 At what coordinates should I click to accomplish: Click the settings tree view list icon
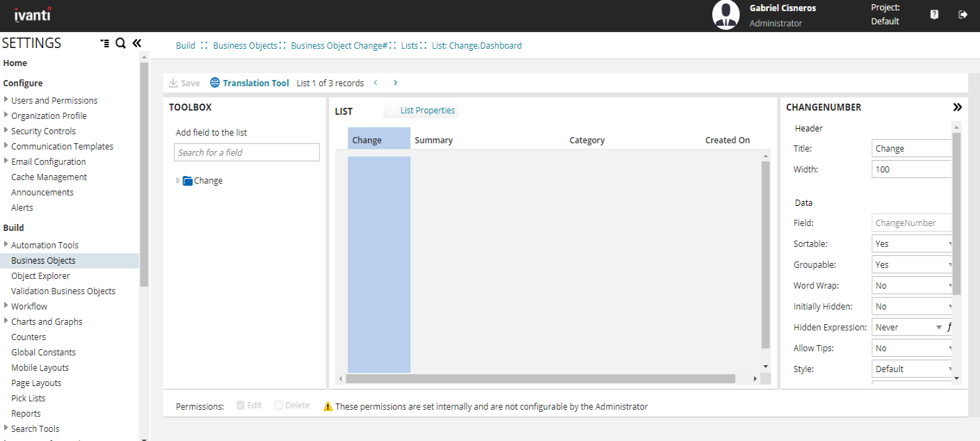click(104, 43)
